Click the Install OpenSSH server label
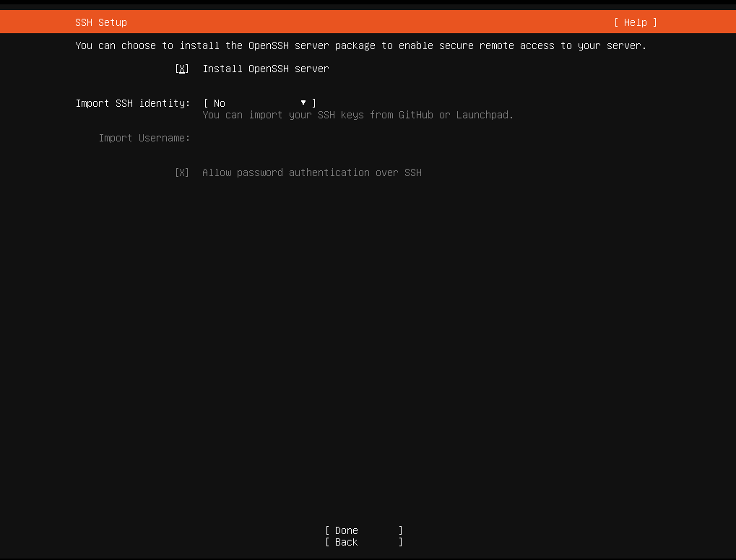This screenshot has width=736, height=560. click(x=265, y=69)
